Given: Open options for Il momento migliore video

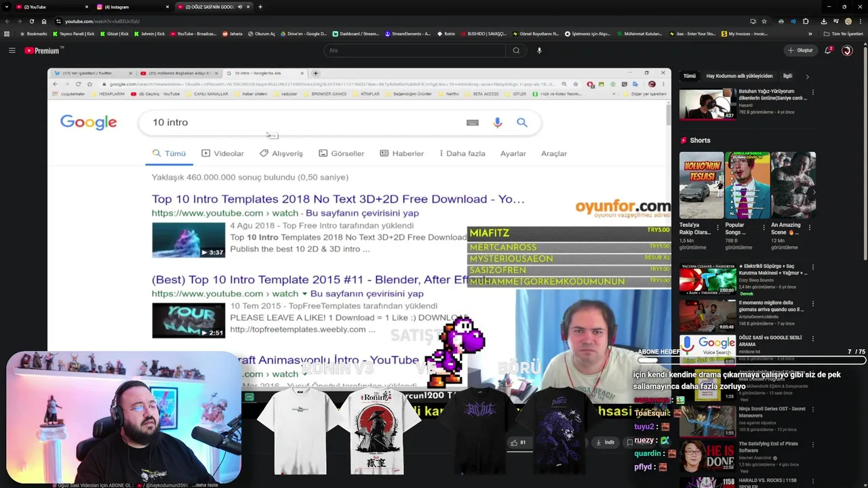Looking at the screenshot, I should [x=812, y=305].
